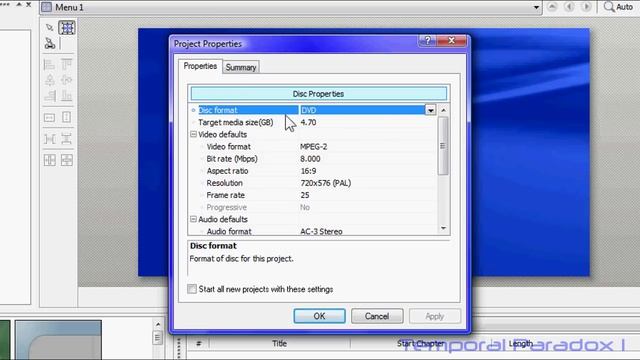This screenshot has width=640, height=360.
Task: Select the theme thumbnail in bottom panel
Action: click(x=58, y=340)
